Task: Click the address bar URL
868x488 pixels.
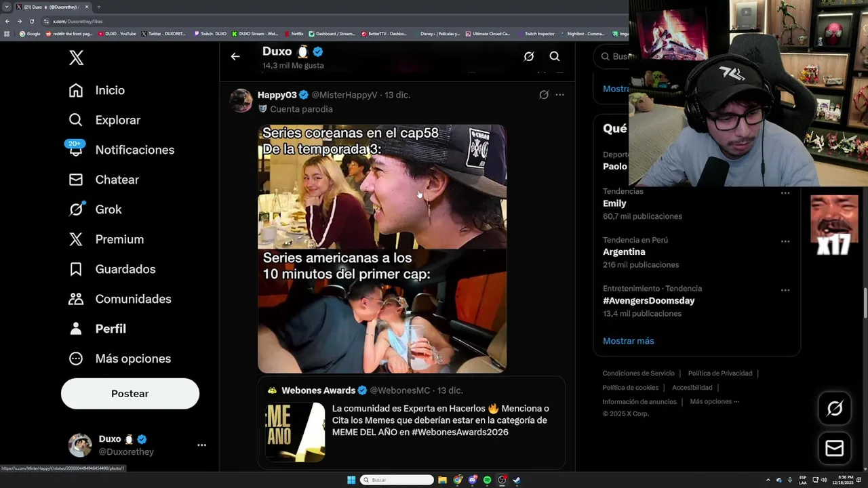Action: coord(78,21)
